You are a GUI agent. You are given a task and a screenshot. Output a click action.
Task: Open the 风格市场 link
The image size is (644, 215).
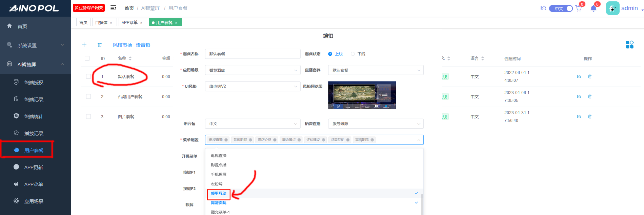pyautogui.click(x=122, y=45)
